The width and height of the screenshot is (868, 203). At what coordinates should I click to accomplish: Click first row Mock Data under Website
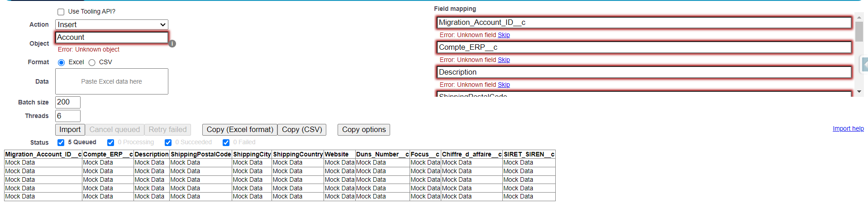pos(339,163)
